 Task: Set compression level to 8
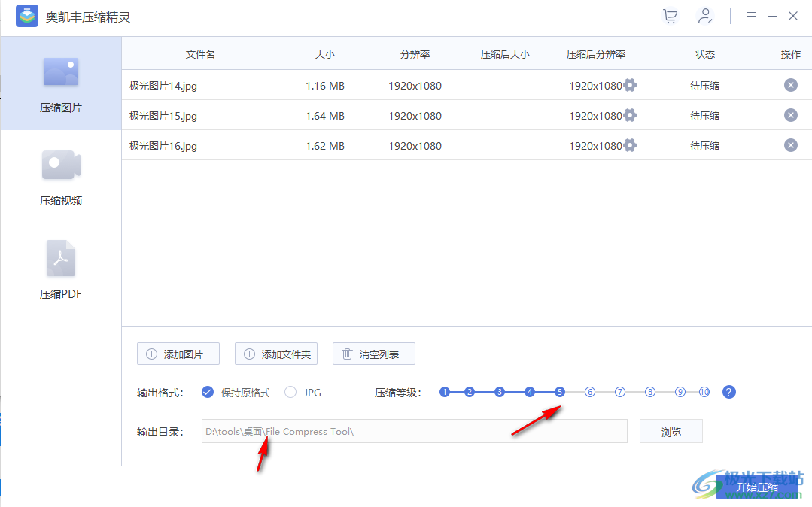(650, 392)
